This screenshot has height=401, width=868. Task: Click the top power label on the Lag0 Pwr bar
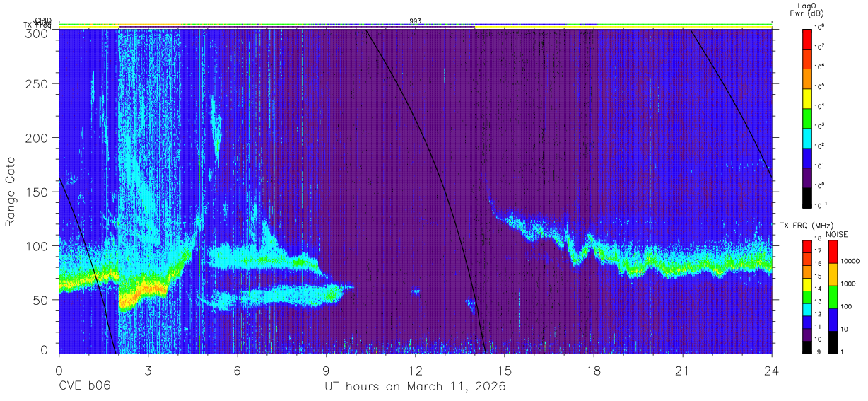[821, 28]
